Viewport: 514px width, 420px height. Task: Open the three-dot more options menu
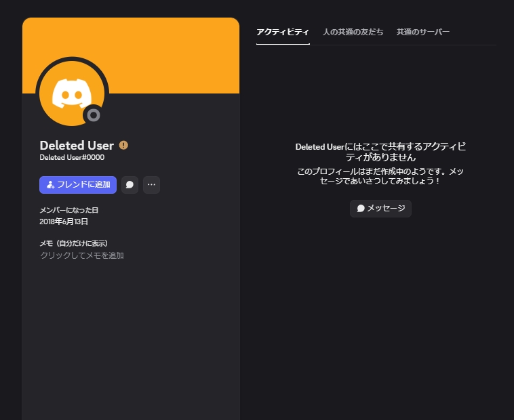point(151,184)
